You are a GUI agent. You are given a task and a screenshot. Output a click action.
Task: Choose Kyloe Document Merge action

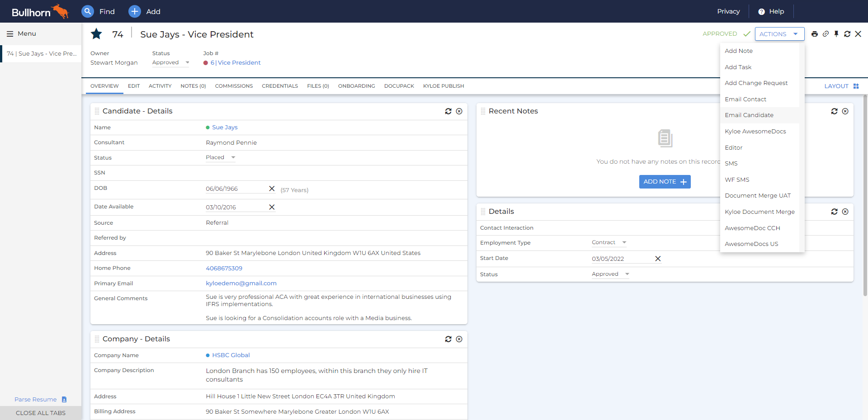pos(759,212)
